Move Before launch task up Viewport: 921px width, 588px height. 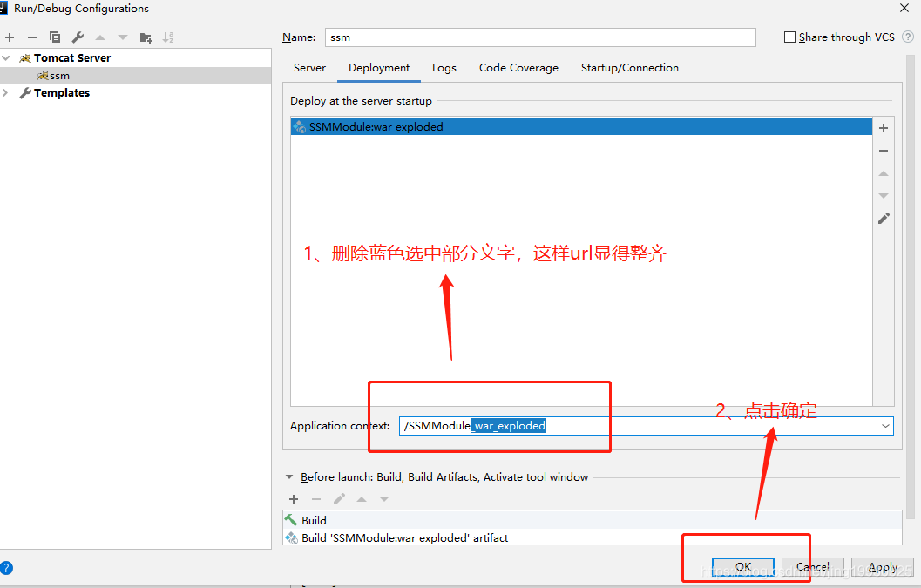click(x=362, y=499)
